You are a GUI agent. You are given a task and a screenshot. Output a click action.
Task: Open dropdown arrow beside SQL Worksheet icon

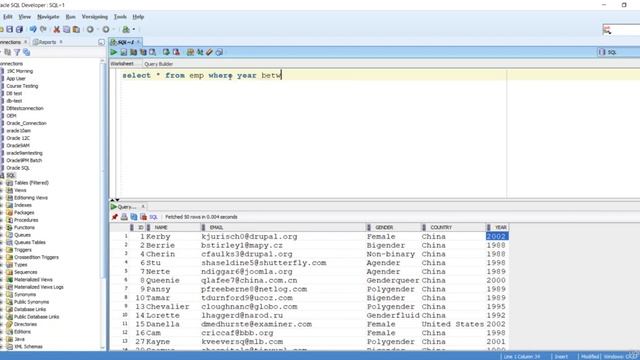tap(133, 29)
